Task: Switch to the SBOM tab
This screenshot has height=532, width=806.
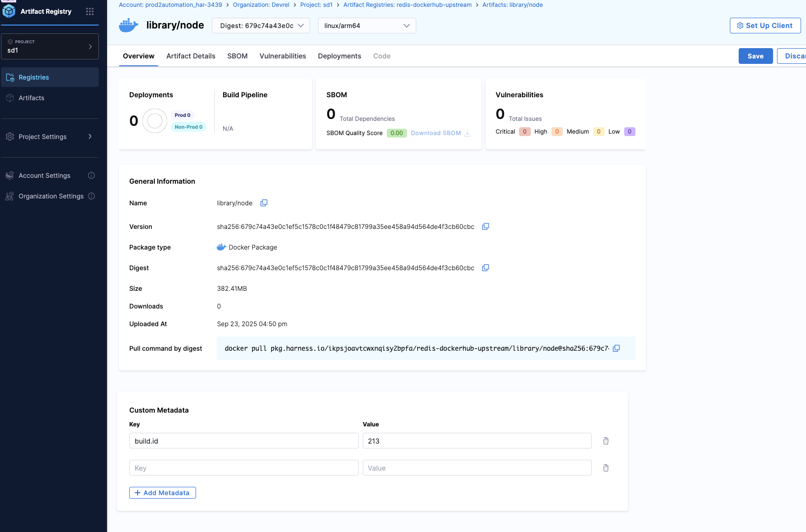Action: (x=237, y=56)
